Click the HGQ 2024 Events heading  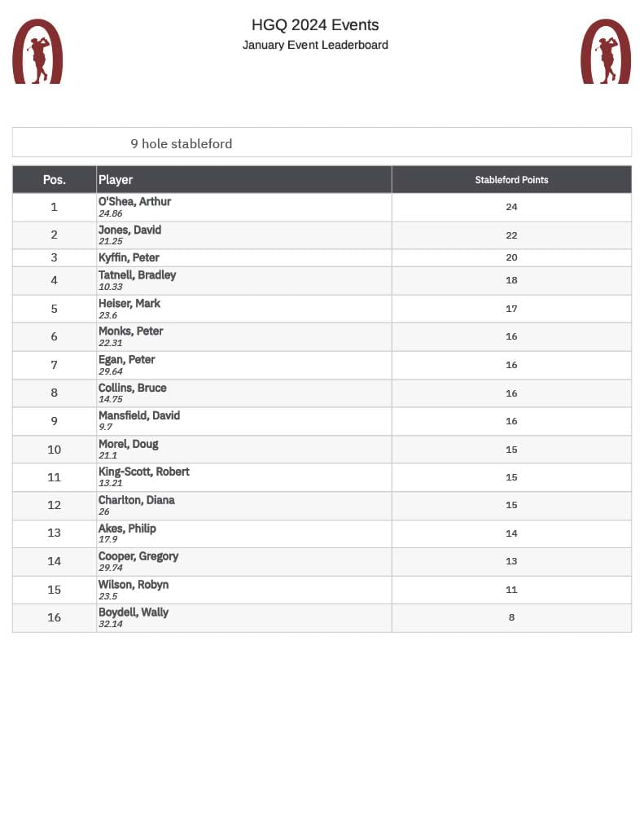click(x=315, y=25)
